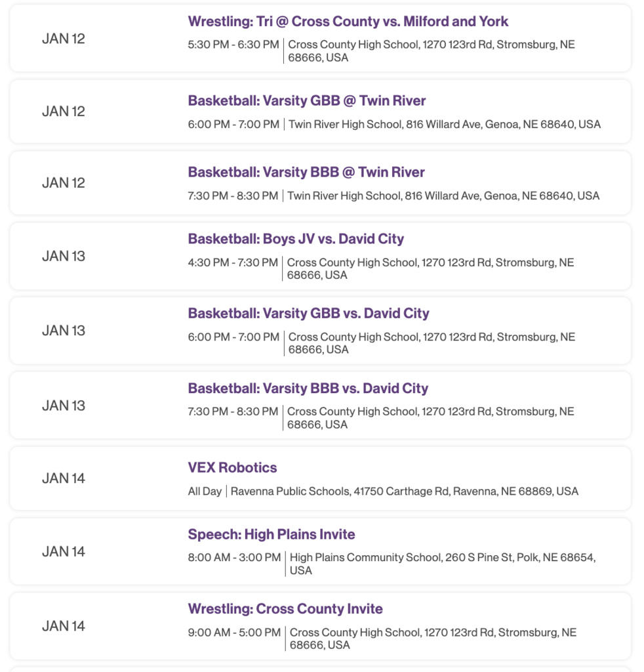Image resolution: width=644 pixels, height=672 pixels.
Task: Open Varsity BBB vs. David City event
Action: click(x=308, y=388)
